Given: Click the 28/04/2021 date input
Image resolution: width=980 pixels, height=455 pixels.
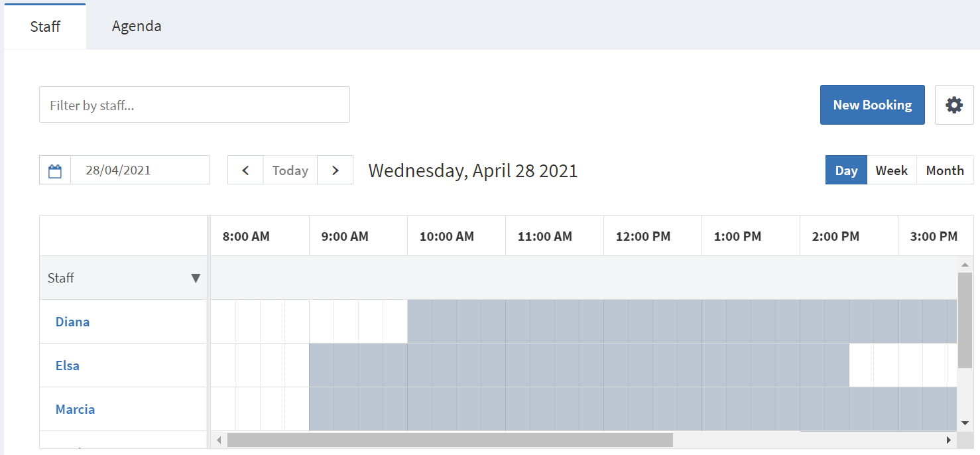Looking at the screenshot, I should 139,170.
